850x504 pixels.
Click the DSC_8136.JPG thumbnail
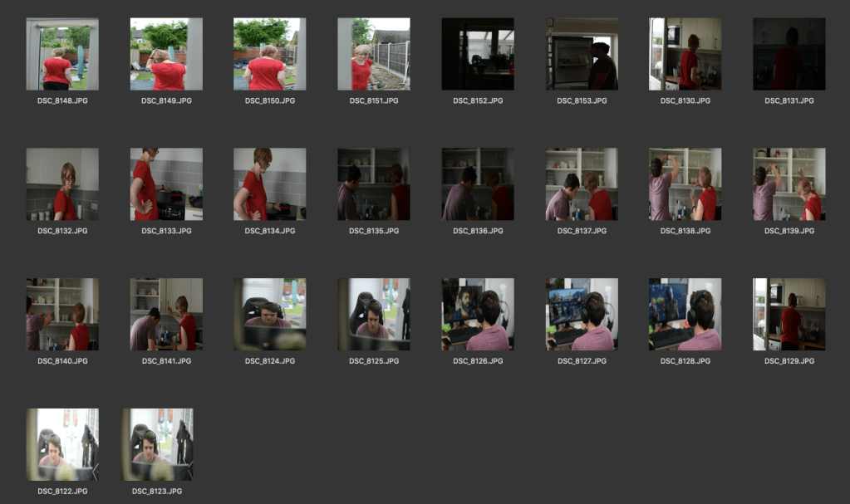(477, 184)
